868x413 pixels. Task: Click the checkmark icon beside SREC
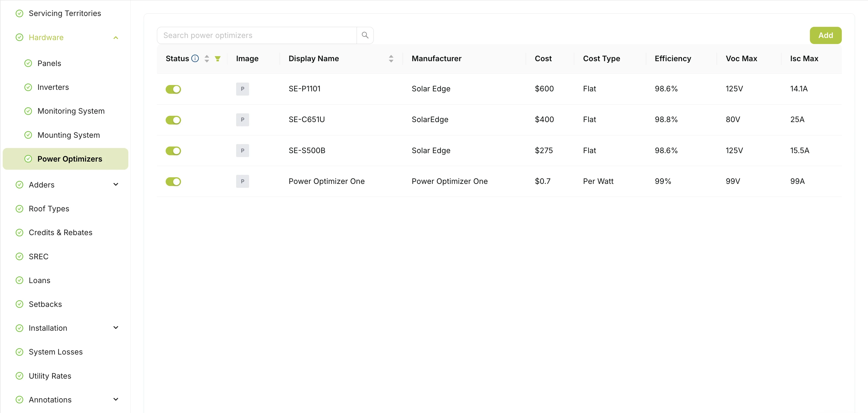[20, 257]
